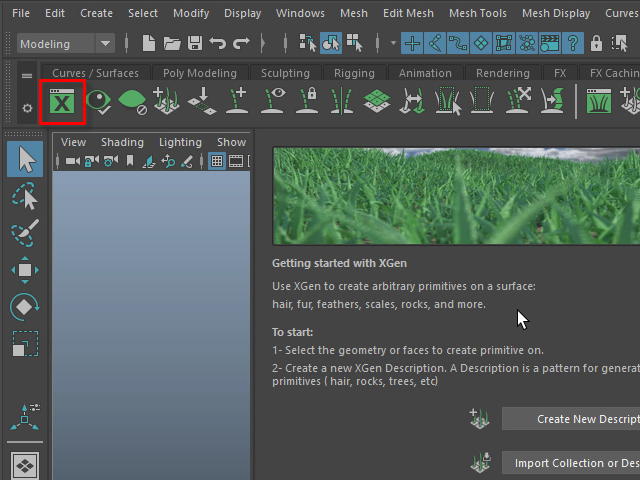Click the Undo arrow icon

point(217,44)
